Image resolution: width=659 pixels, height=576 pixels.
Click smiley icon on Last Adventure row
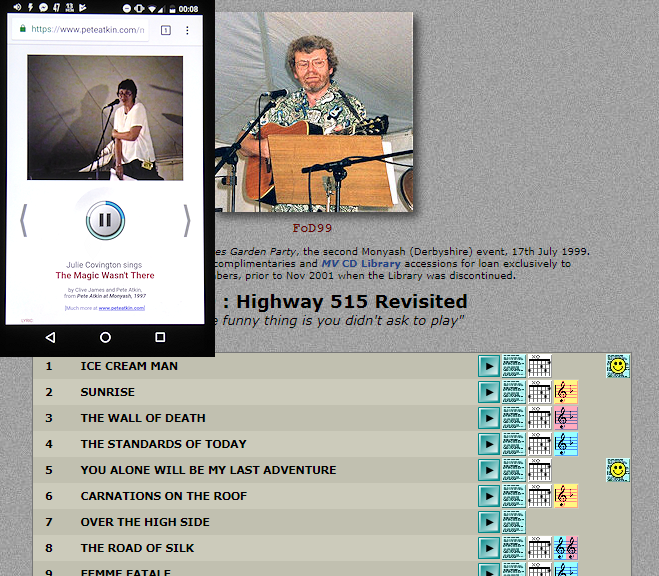(618, 470)
